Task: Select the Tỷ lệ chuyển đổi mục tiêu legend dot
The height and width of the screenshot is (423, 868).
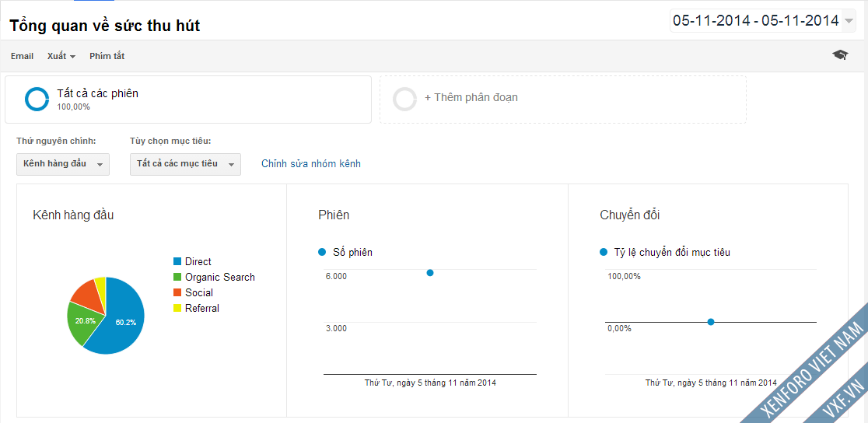Action: [604, 253]
